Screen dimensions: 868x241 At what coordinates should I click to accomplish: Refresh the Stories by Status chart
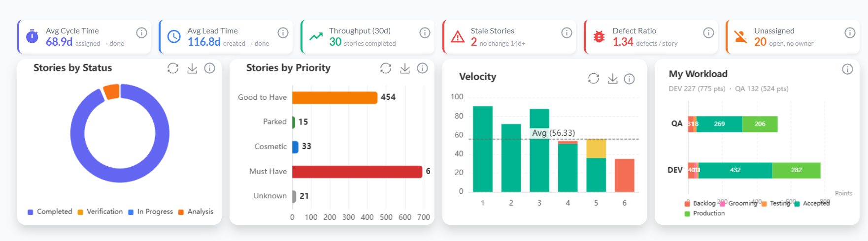173,68
